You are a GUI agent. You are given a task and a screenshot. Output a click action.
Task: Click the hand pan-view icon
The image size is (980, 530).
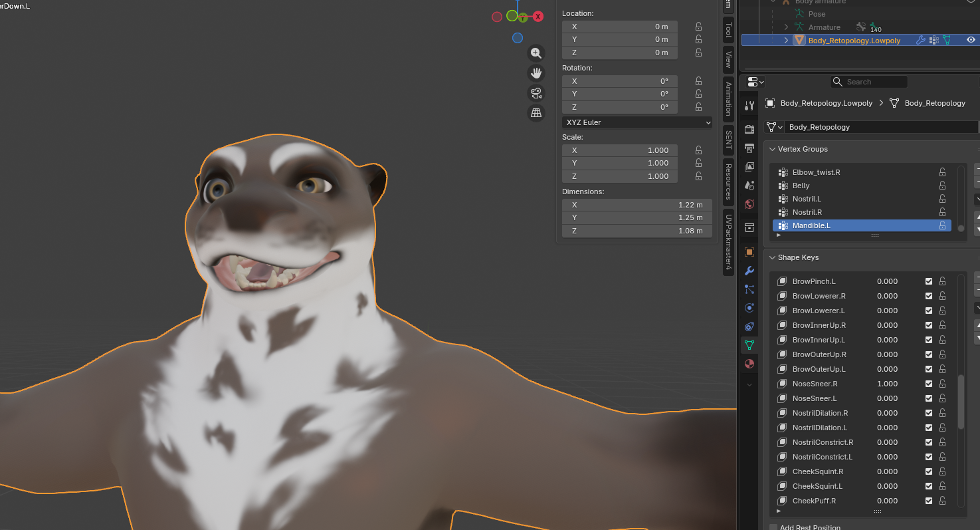point(536,73)
